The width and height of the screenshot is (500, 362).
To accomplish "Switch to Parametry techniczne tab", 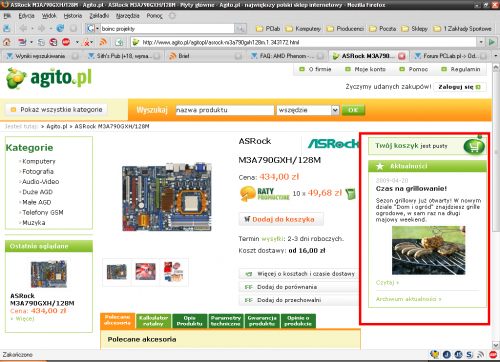I will coord(226,321).
